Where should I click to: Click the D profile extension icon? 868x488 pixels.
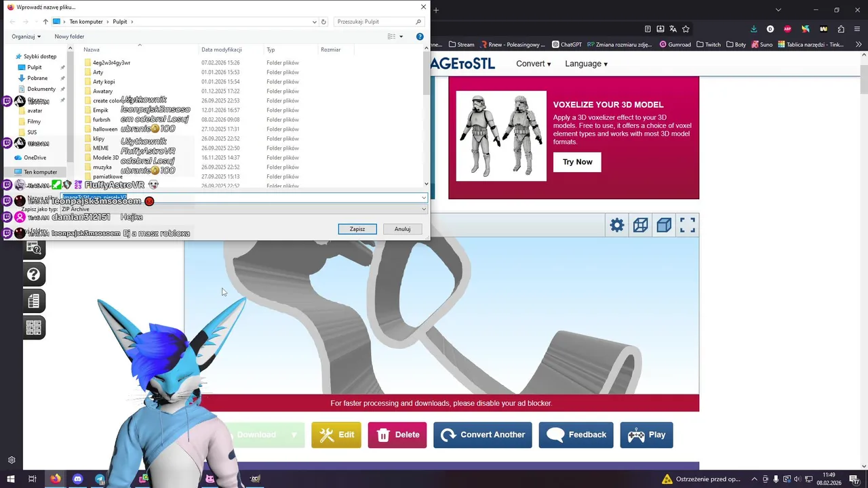770,29
